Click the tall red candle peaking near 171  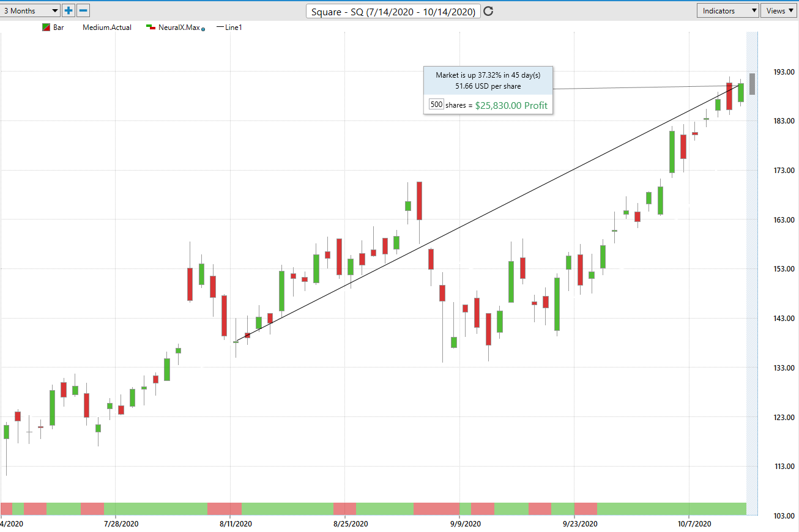click(419, 201)
